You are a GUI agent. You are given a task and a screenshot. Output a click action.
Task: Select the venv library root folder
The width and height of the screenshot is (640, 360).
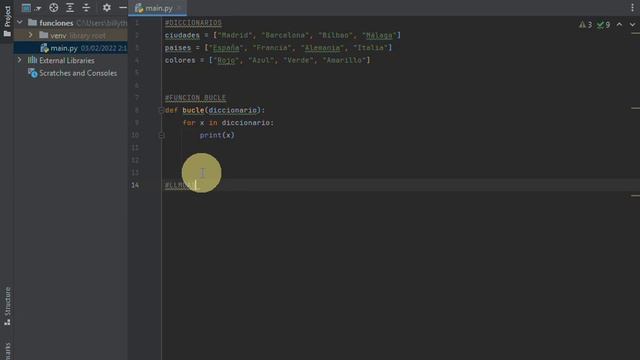(71, 36)
